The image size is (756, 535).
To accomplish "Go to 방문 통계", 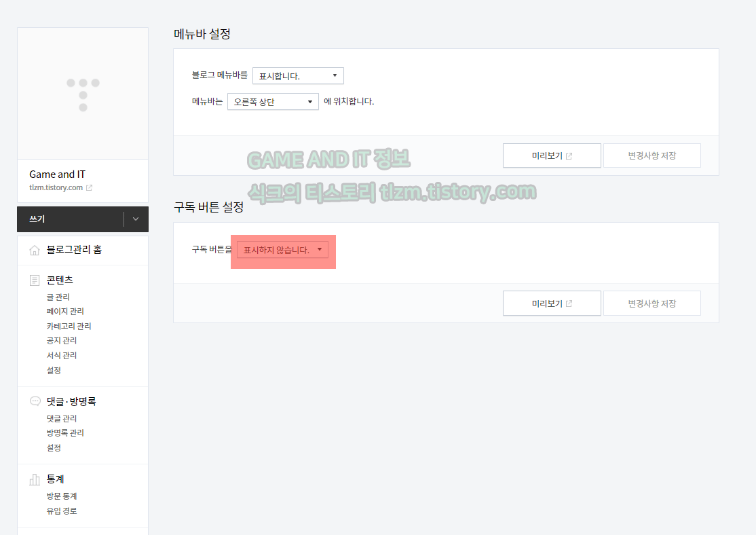I will (x=61, y=496).
